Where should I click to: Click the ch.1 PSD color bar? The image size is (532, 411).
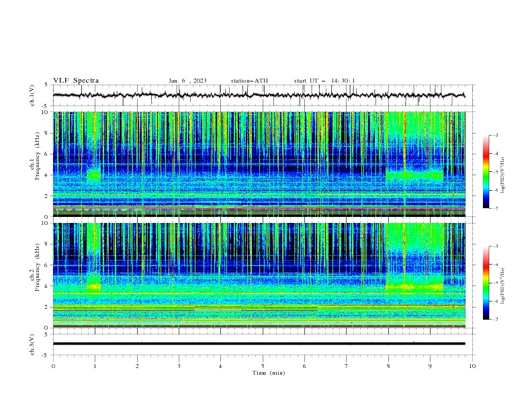[x=486, y=172]
